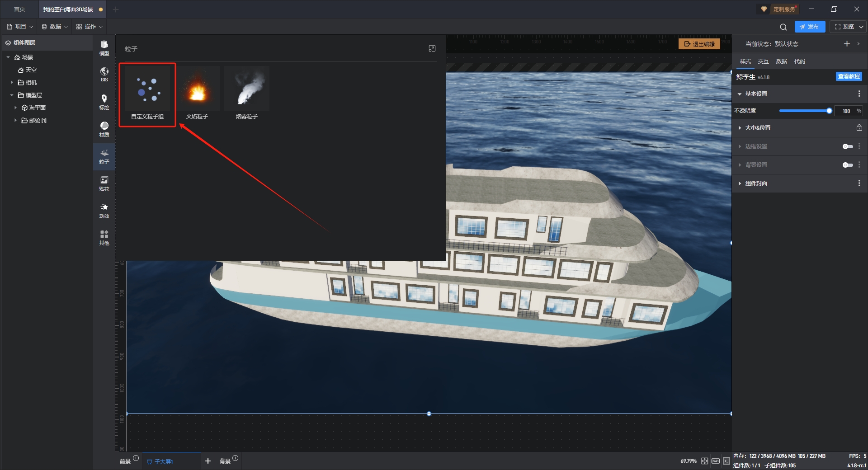
Task: Collapse the 基本设置 basic settings section
Action: (x=740, y=94)
